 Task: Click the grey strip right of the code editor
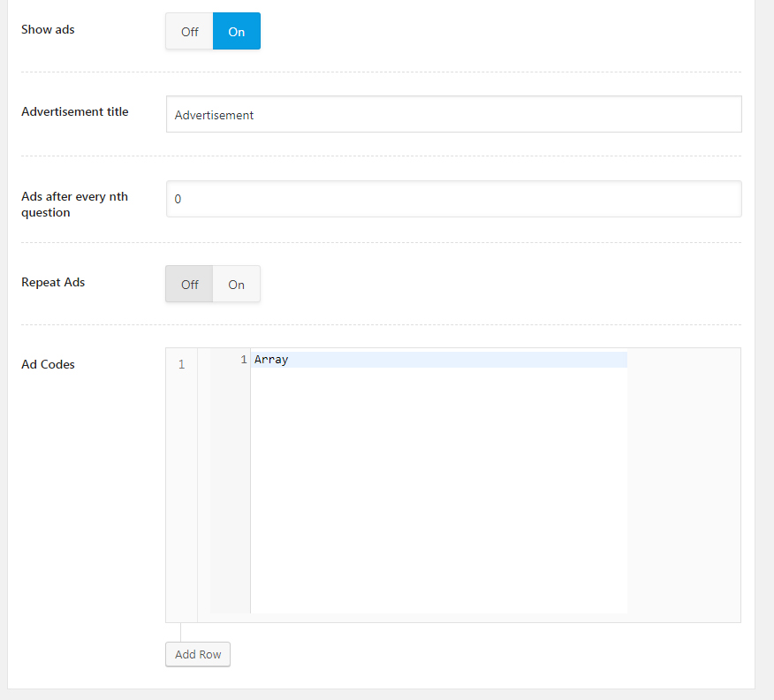(x=683, y=484)
